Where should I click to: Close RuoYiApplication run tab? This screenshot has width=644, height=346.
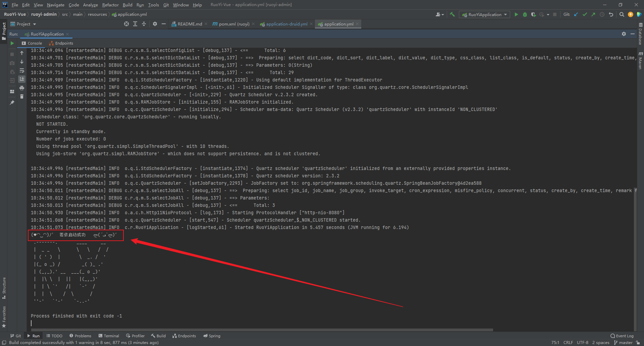67,34
